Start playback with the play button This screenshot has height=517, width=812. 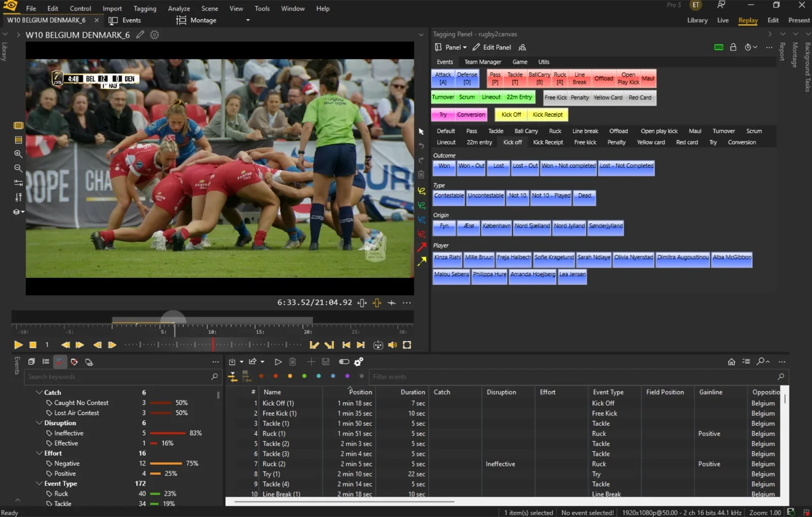[x=18, y=345]
